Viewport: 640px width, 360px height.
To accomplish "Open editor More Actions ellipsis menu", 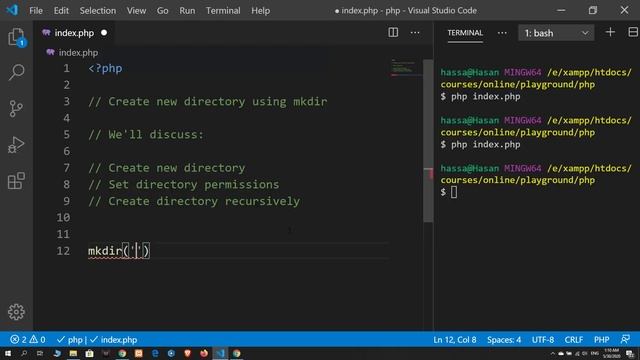I will pos(415,33).
